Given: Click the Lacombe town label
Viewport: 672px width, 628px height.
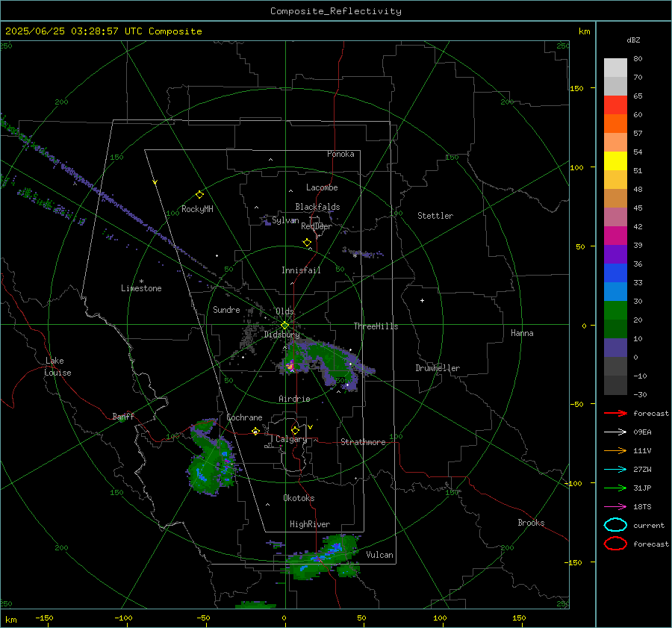Looking at the screenshot, I should click(322, 187).
